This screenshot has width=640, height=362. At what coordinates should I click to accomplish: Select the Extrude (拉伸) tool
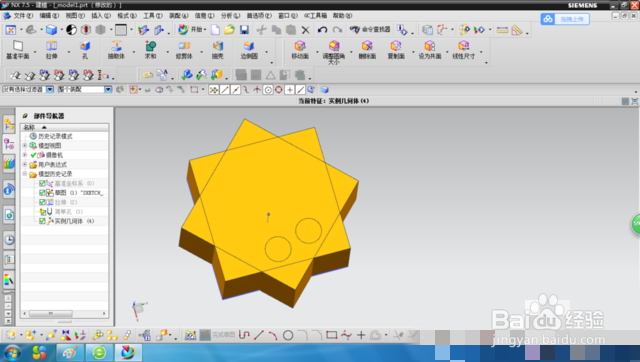51,50
